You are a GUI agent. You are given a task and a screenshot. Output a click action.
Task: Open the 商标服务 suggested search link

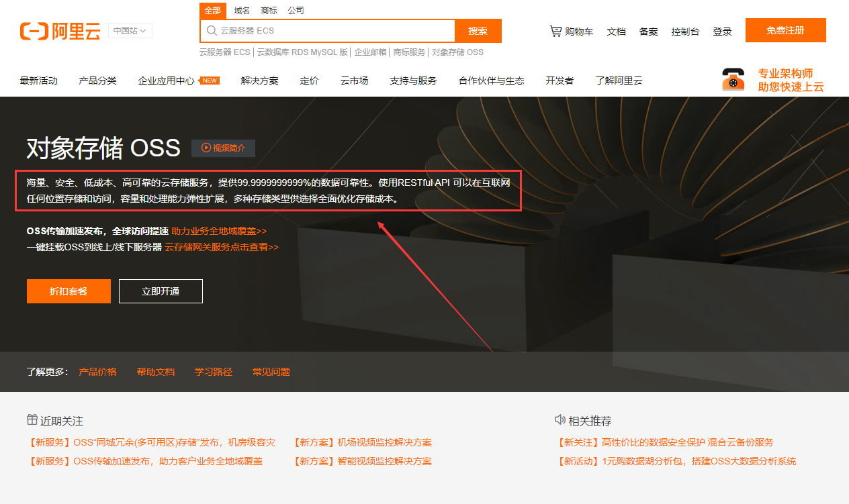point(409,52)
